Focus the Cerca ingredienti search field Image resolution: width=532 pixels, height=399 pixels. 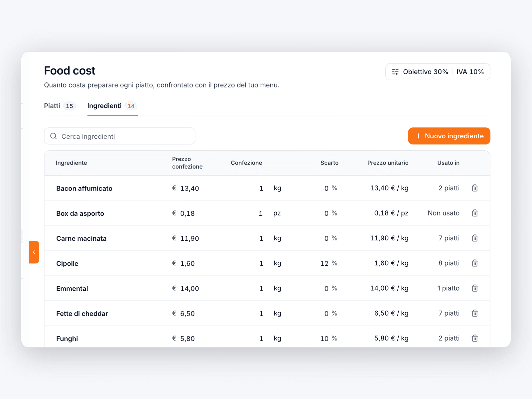(x=120, y=136)
